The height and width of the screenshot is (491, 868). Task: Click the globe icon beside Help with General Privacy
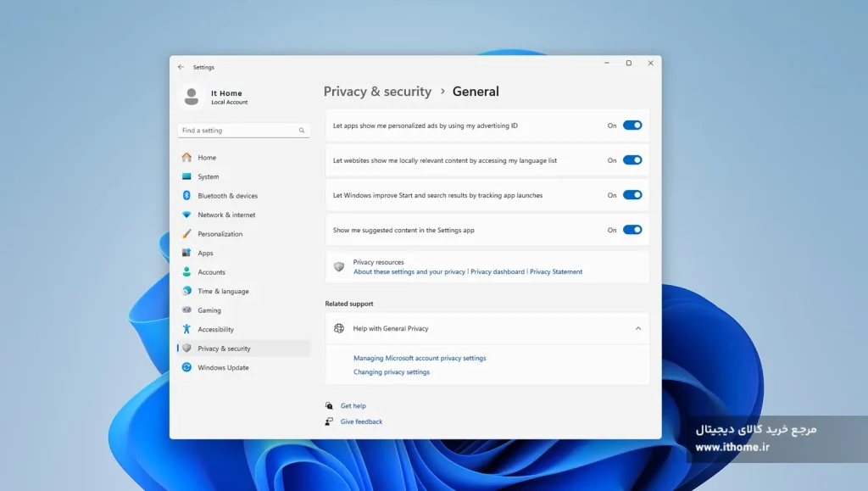(339, 328)
